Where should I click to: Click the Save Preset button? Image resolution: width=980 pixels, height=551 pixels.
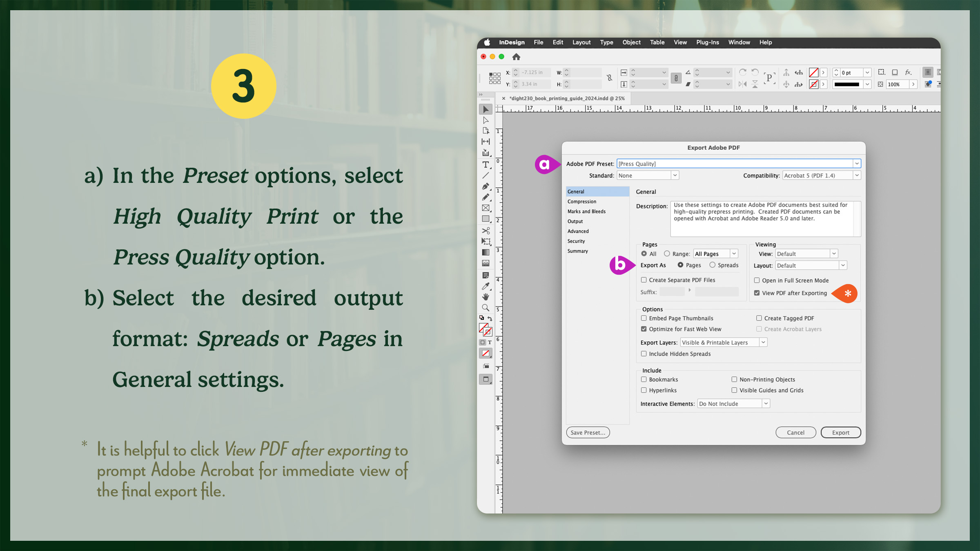(x=588, y=432)
